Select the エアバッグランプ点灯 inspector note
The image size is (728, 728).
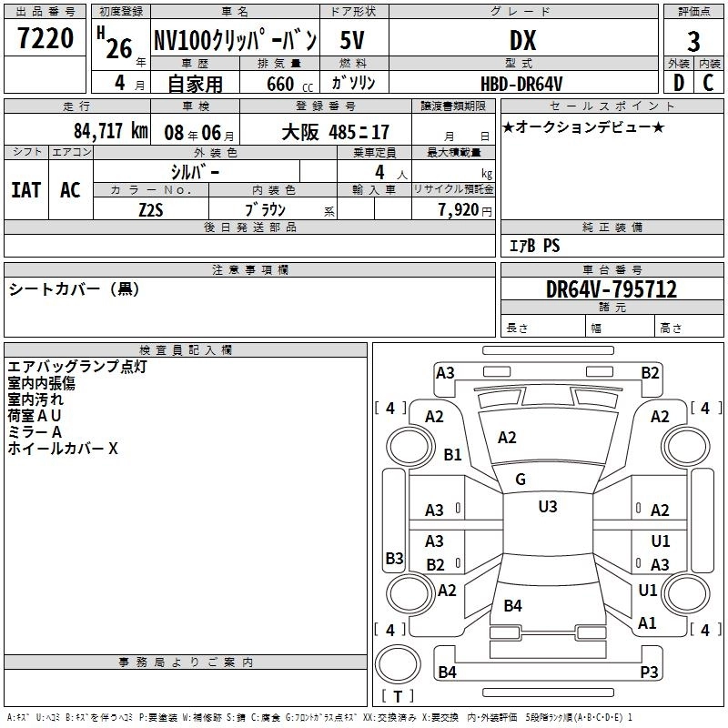(76, 368)
